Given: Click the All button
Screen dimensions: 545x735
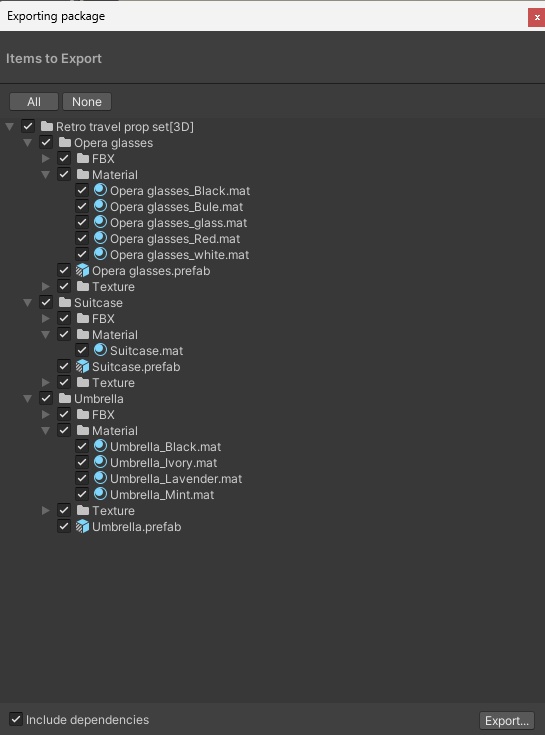Looking at the screenshot, I should pyautogui.click(x=34, y=102).
